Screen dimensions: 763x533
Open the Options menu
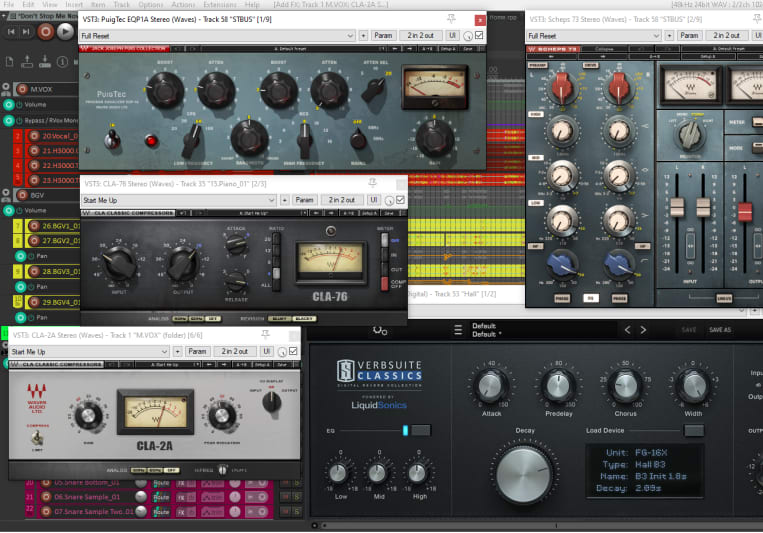[150, 4]
